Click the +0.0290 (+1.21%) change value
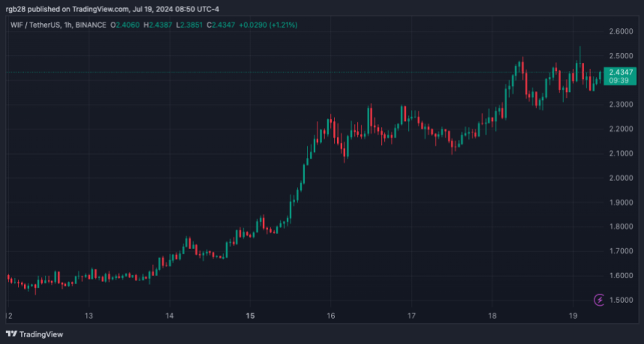 coord(268,25)
